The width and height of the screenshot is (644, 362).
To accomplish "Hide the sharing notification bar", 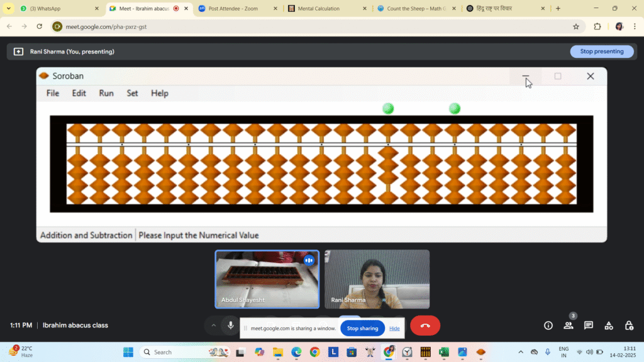I will [394, 328].
